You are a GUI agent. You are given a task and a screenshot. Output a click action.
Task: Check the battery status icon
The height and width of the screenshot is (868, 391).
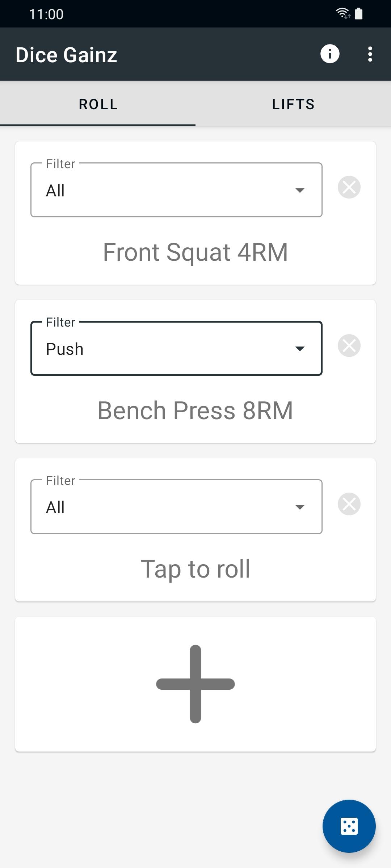click(359, 14)
